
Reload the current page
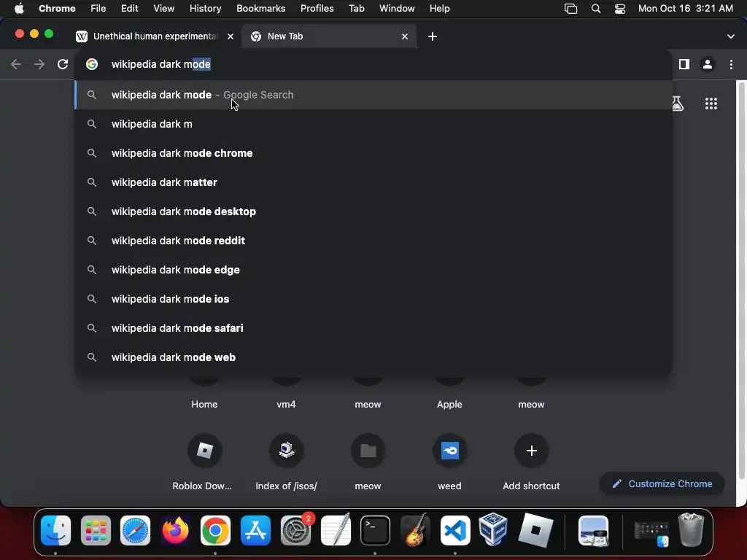(63, 64)
